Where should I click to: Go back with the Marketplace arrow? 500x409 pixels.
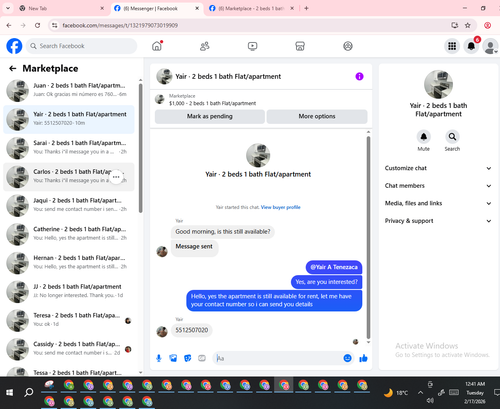[x=13, y=69]
